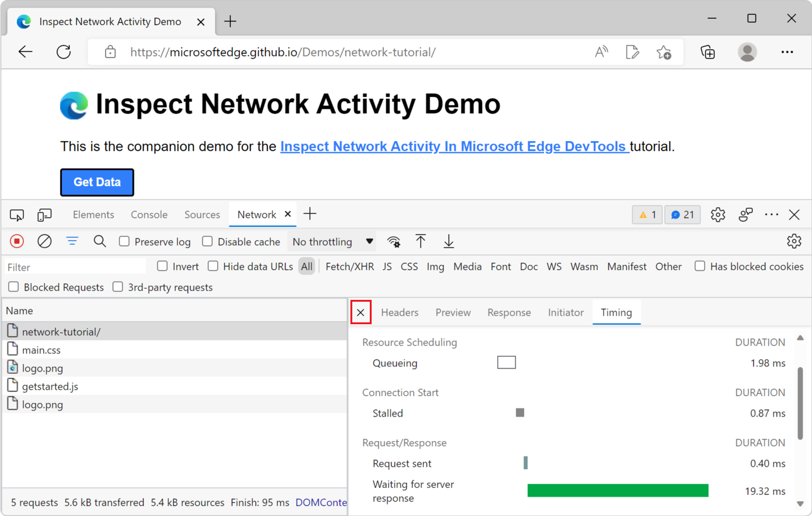Open the browser Settings and more menu
The image size is (812, 516).
click(x=787, y=52)
